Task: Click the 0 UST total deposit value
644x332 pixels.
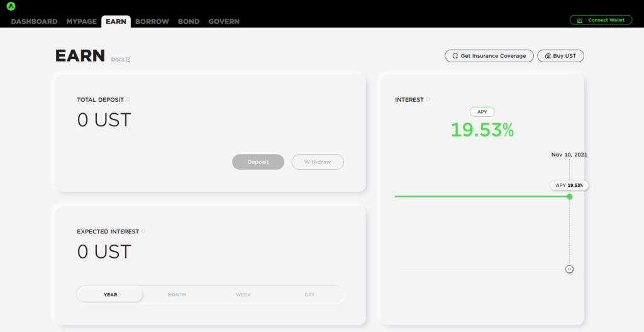Action: pyautogui.click(x=104, y=119)
